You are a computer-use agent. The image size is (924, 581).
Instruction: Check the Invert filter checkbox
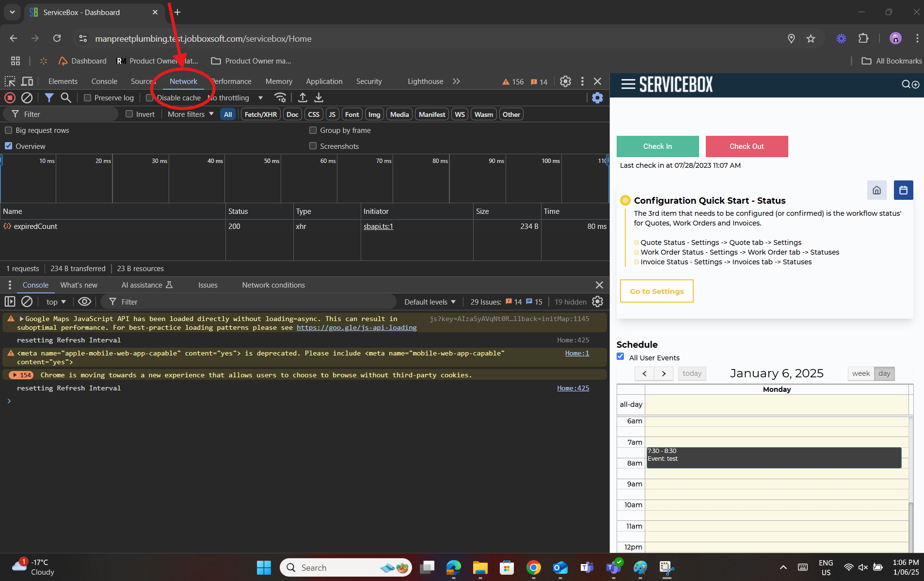(129, 114)
